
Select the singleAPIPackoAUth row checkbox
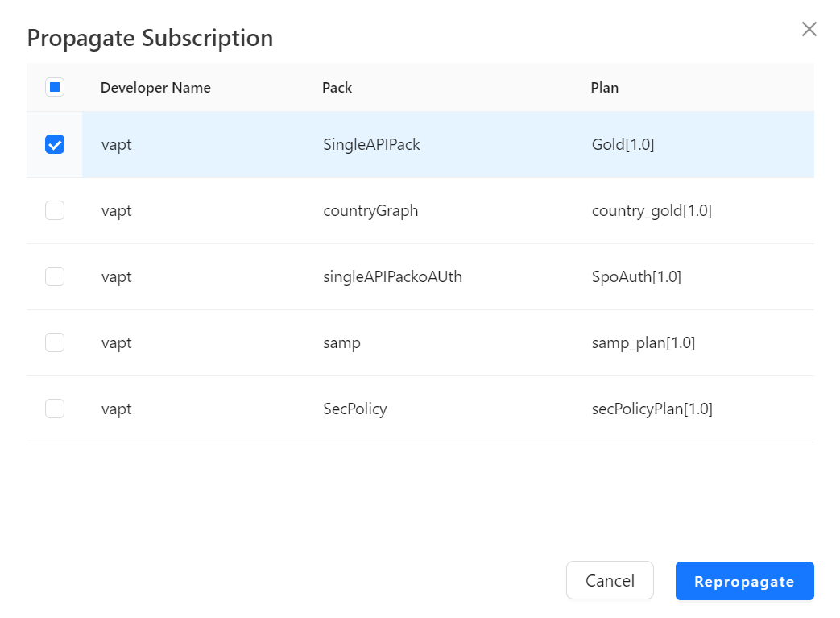coord(55,276)
